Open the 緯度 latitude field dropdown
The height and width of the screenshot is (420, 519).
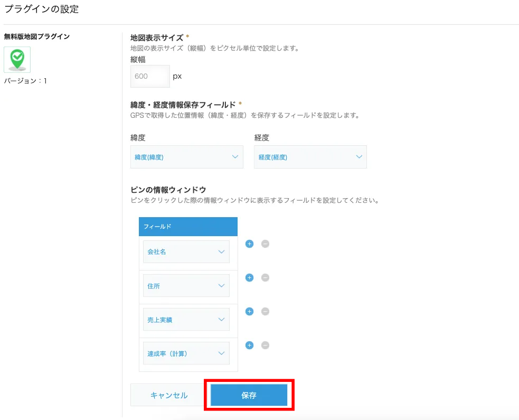(x=186, y=157)
